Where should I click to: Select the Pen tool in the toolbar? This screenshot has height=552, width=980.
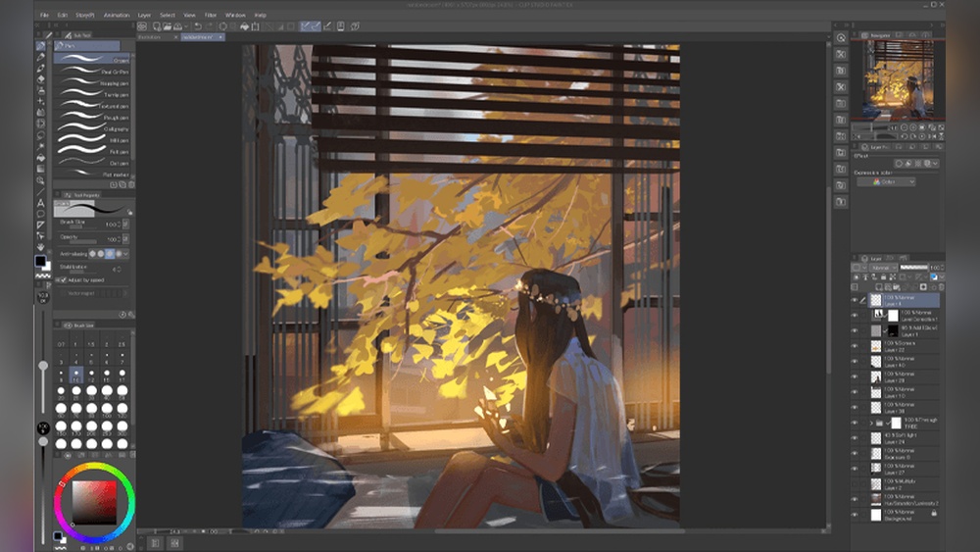tap(40, 46)
